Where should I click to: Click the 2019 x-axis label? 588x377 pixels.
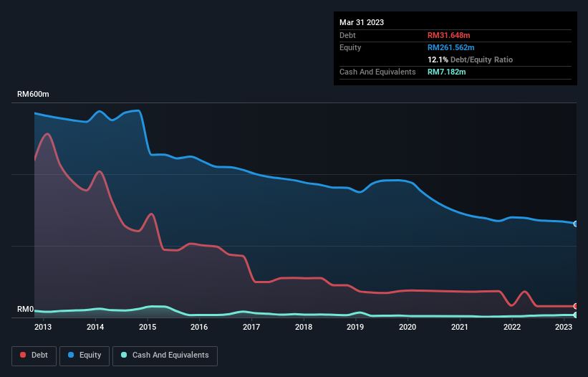355,327
